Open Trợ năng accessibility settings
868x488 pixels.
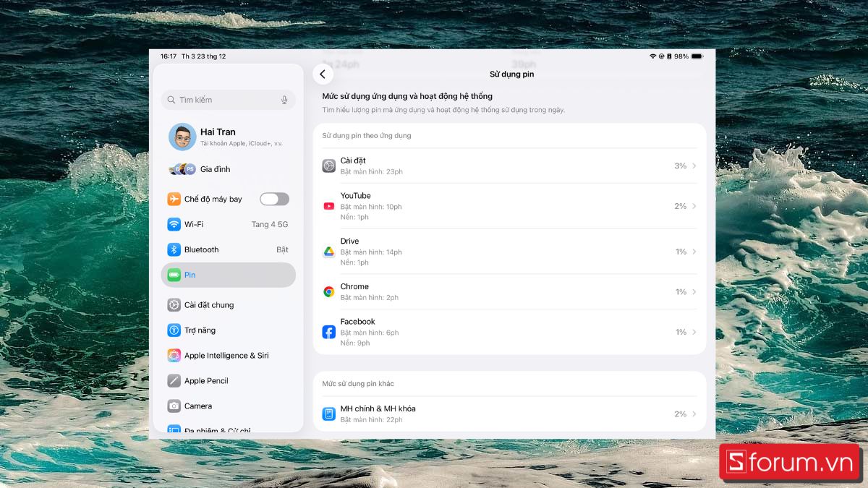point(174,330)
